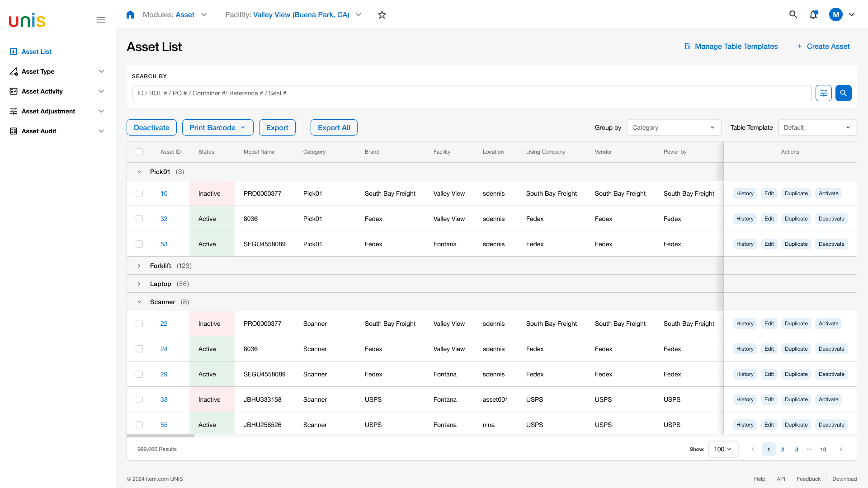
Task: Collapse sidebar with hamburger menu icon
Action: tap(101, 20)
